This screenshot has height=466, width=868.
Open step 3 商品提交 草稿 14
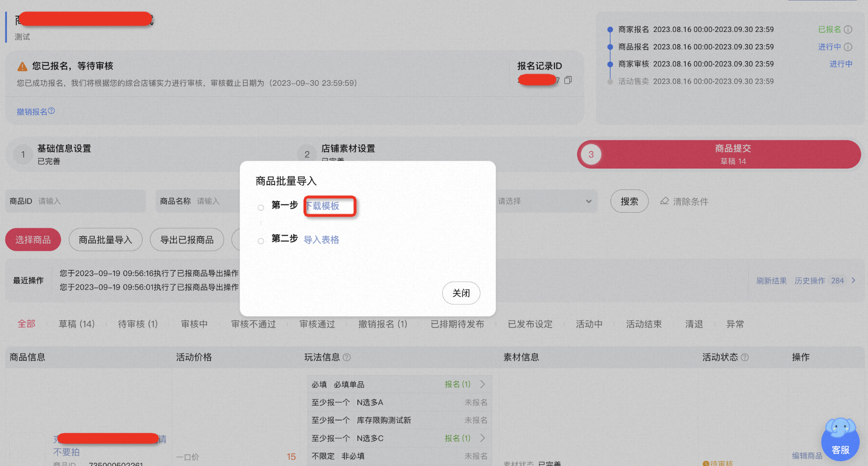pos(719,155)
